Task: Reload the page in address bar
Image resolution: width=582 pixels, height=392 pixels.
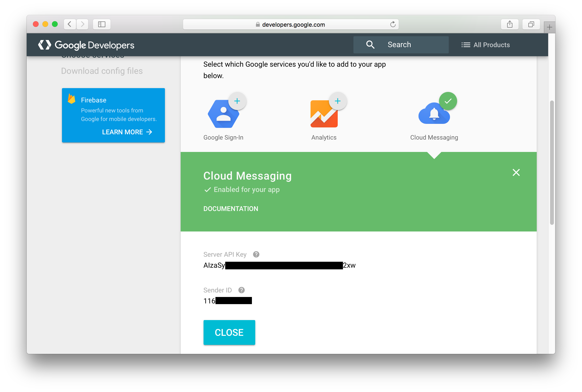Action: (393, 24)
